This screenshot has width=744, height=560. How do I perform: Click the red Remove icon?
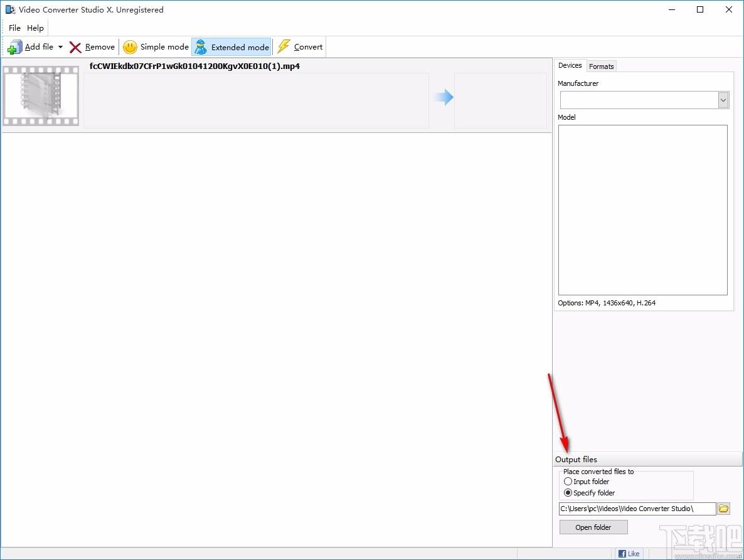75,47
